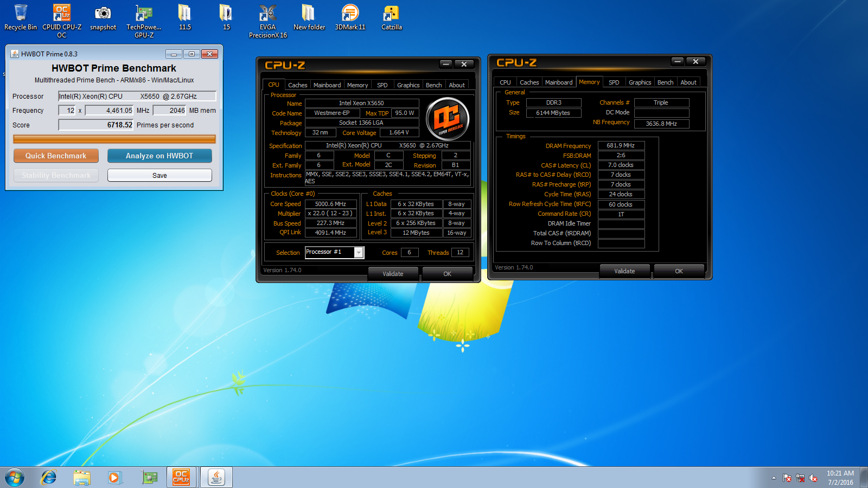Click the Threads value 12
The width and height of the screenshot is (868, 488).
460,252
